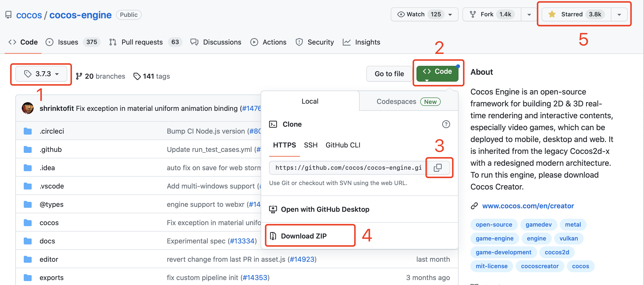Click the gamedev topic tag
This screenshot has height=285, width=644.
pos(538,224)
